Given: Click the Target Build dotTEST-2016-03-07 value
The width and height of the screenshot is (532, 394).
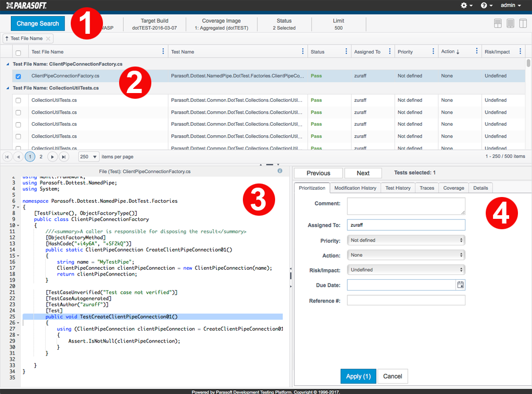Looking at the screenshot, I should [x=154, y=28].
